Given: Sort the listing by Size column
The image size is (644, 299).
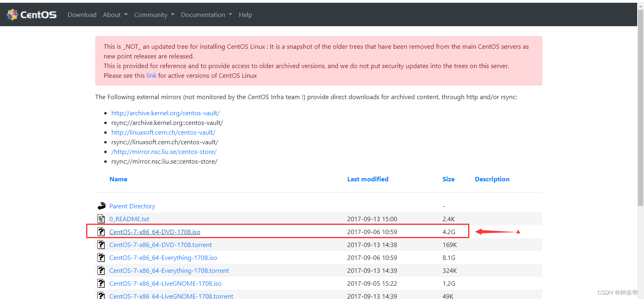Looking at the screenshot, I should point(448,179).
